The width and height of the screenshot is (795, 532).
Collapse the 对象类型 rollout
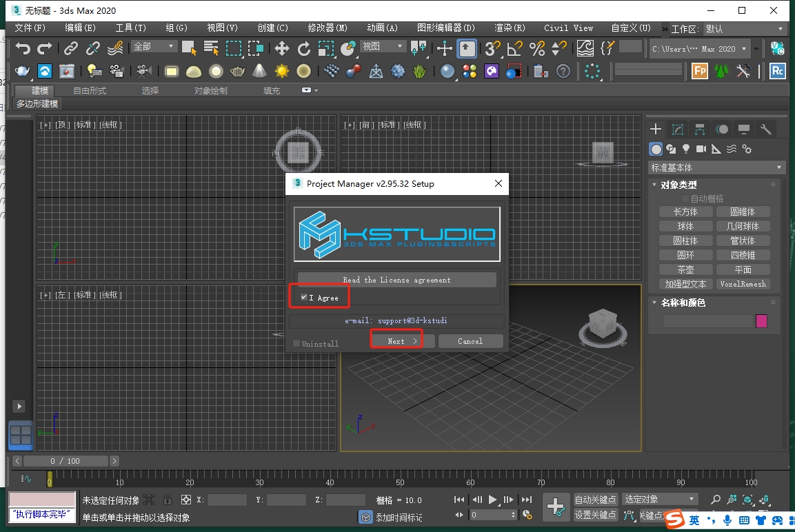pos(654,185)
